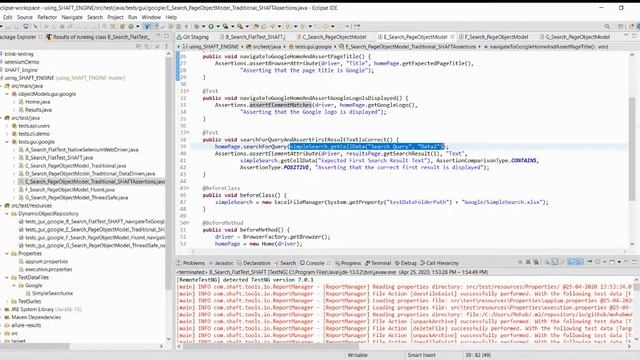The width and height of the screenshot is (640, 360).
Task: Open the Navigate menu
Action: (72, 17)
